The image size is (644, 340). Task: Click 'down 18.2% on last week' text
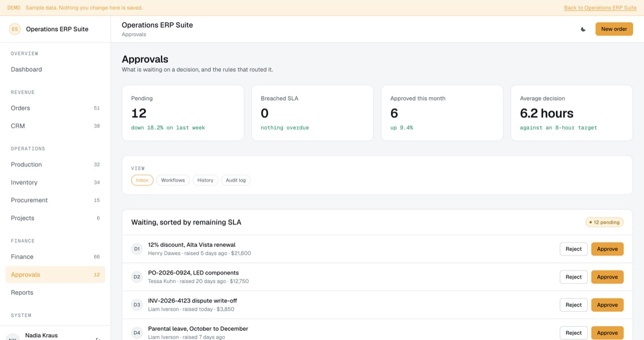pos(168,128)
